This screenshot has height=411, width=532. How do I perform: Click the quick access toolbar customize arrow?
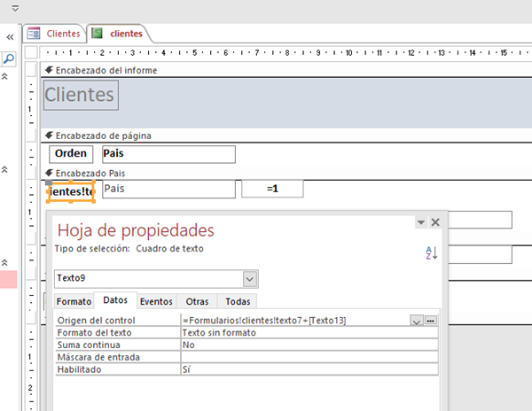pyautogui.click(x=15, y=8)
